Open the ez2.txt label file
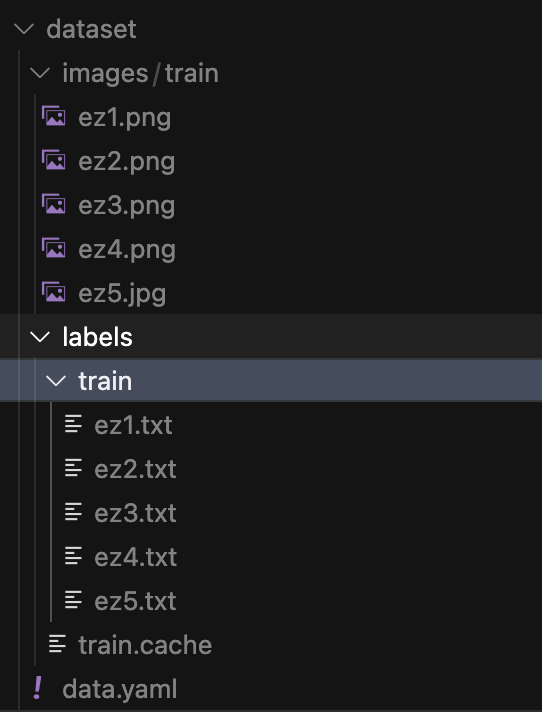Viewport: 542px width, 712px height. pos(135,469)
